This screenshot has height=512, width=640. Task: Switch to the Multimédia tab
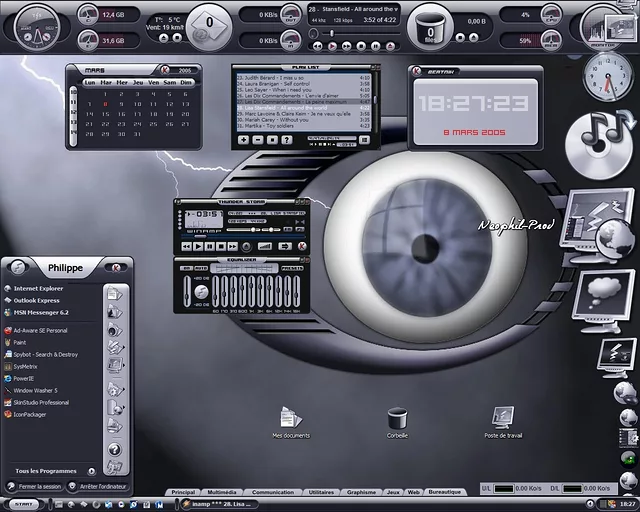[x=222, y=492]
